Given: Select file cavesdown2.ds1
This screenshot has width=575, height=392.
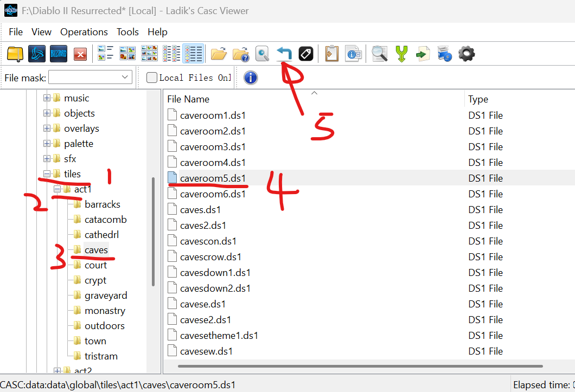Looking at the screenshot, I should tap(215, 288).
